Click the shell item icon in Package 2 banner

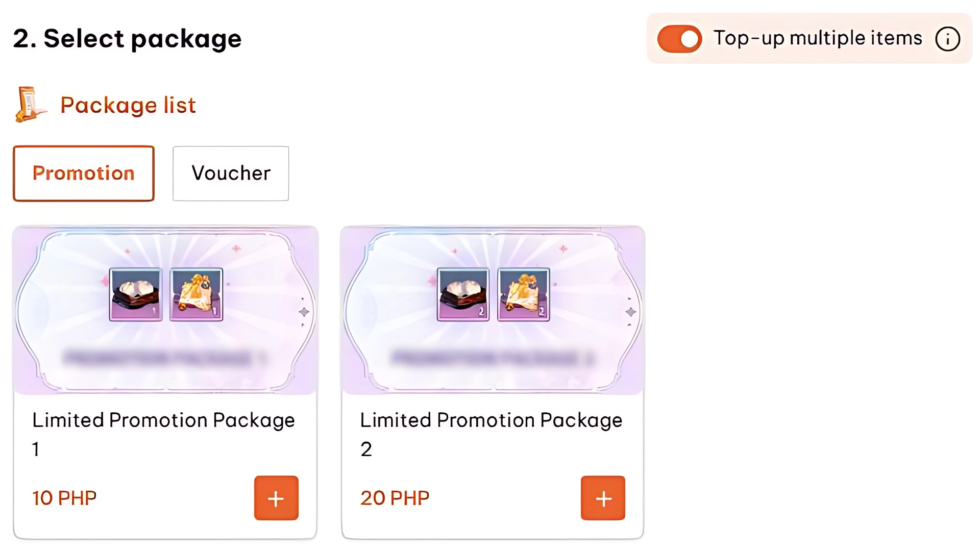point(463,294)
